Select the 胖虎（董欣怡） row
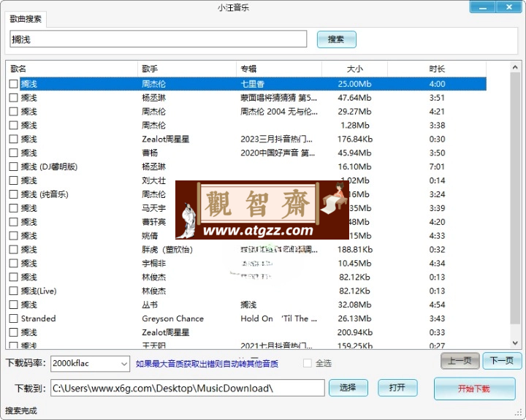Screen dimensions: 526x420 [x=248, y=250]
